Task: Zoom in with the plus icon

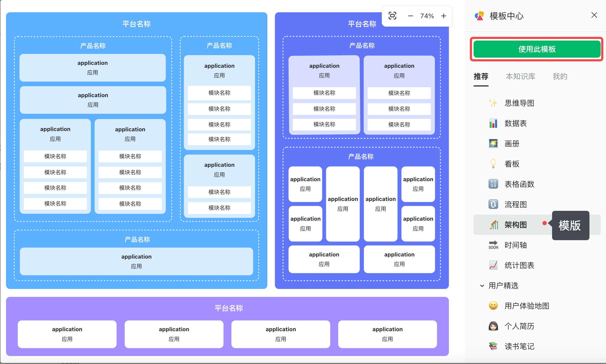Action: (x=443, y=16)
